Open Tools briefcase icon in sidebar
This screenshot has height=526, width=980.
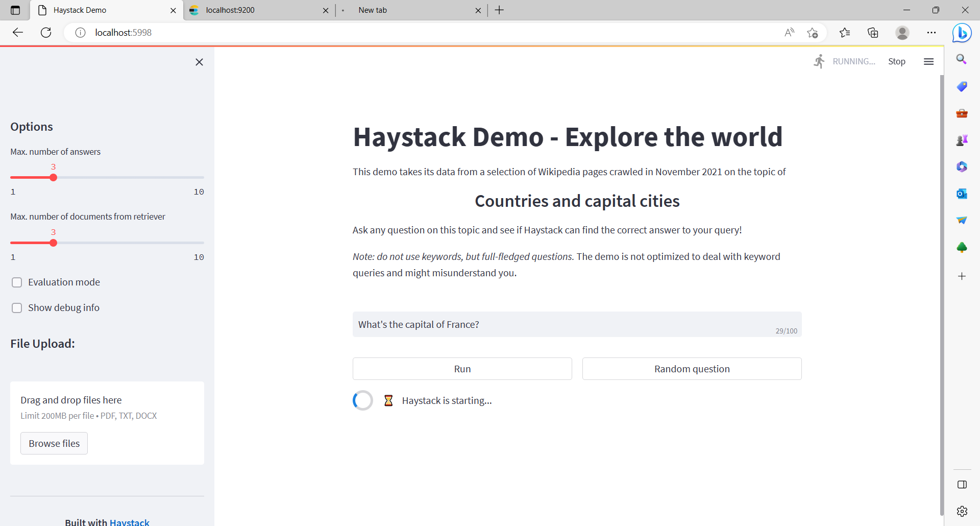[962, 113]
